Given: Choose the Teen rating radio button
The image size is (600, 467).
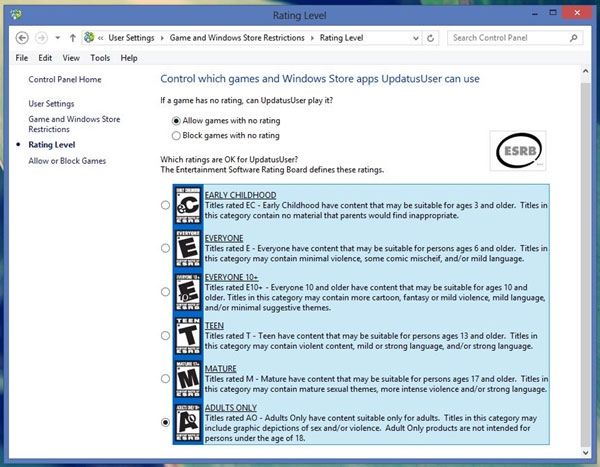Looking at the screenshot, I should click(165, 336).
